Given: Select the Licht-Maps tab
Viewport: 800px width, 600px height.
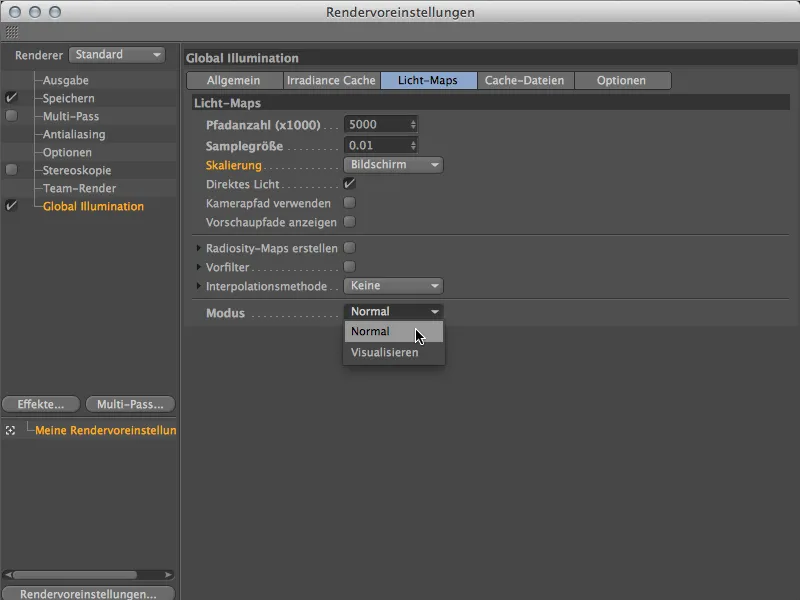Looking at the screenshot, I should [x=429, y=80].
